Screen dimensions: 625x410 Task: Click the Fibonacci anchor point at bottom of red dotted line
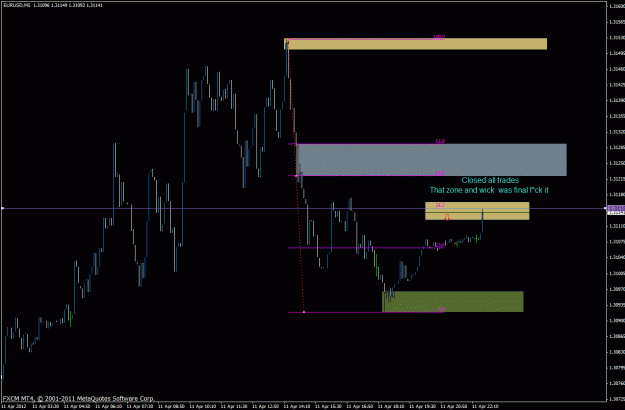(304, 312)
